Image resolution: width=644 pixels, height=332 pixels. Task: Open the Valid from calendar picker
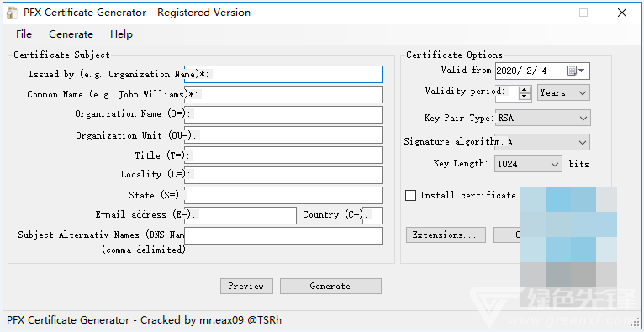[576, 71]
